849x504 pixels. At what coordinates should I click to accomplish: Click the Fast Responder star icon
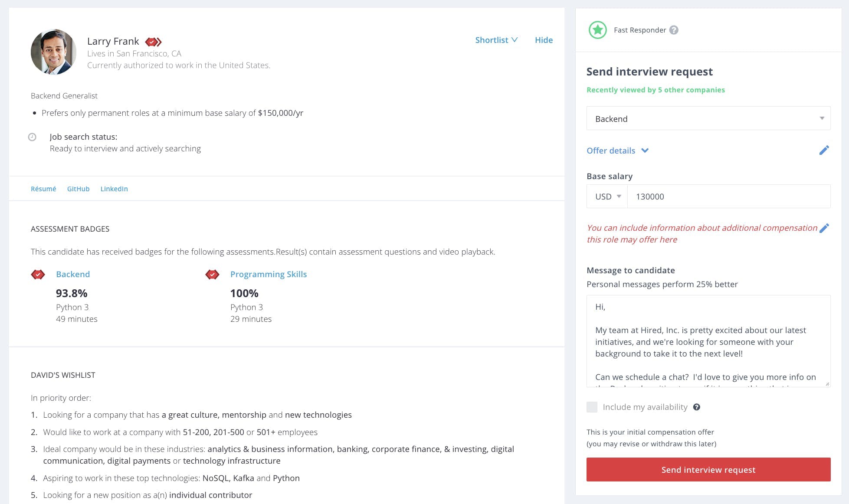(597, 30)
